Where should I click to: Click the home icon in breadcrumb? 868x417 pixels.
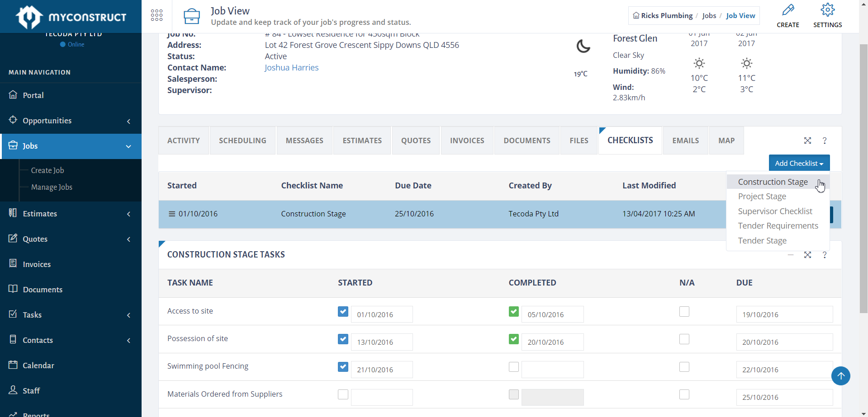pos(636,15)
